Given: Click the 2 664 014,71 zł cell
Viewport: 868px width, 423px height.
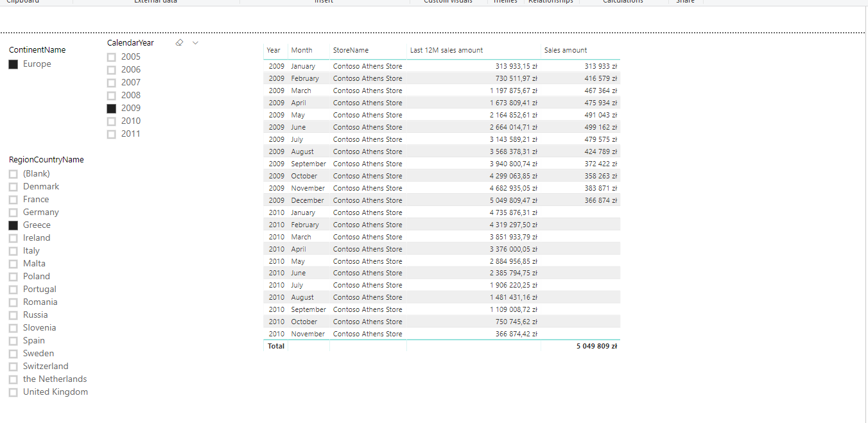Looking at the screenshot, I should [x=514, y=127].
